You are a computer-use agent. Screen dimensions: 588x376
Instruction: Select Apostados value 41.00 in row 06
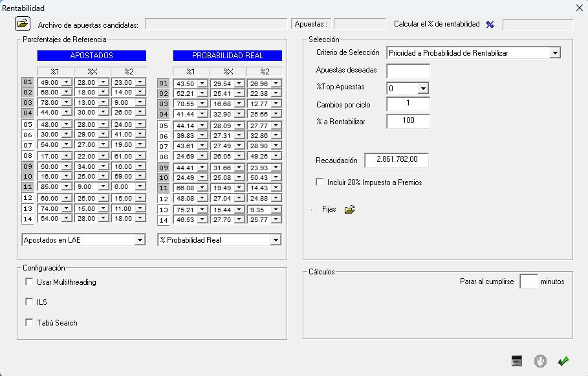coord(124,135)
